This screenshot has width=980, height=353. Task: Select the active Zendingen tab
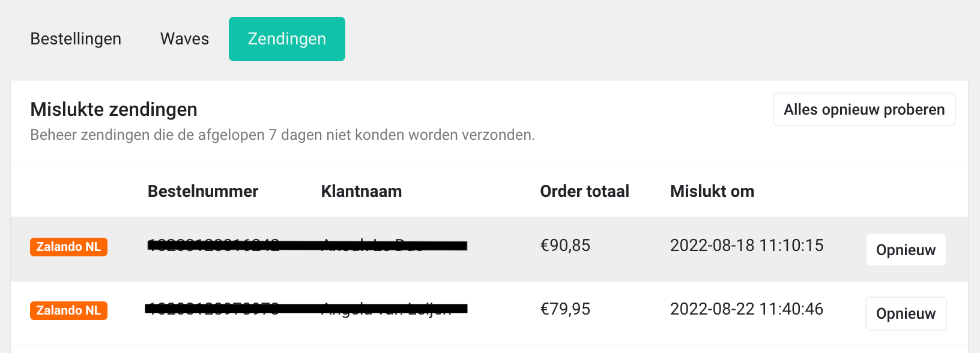coord(287,39)
